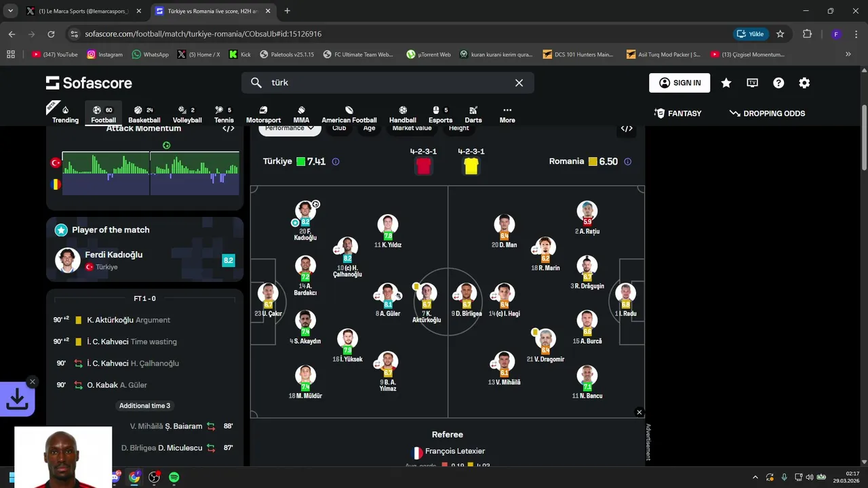
Task: Reload the Sofascore page
Action: click(51, 34)
